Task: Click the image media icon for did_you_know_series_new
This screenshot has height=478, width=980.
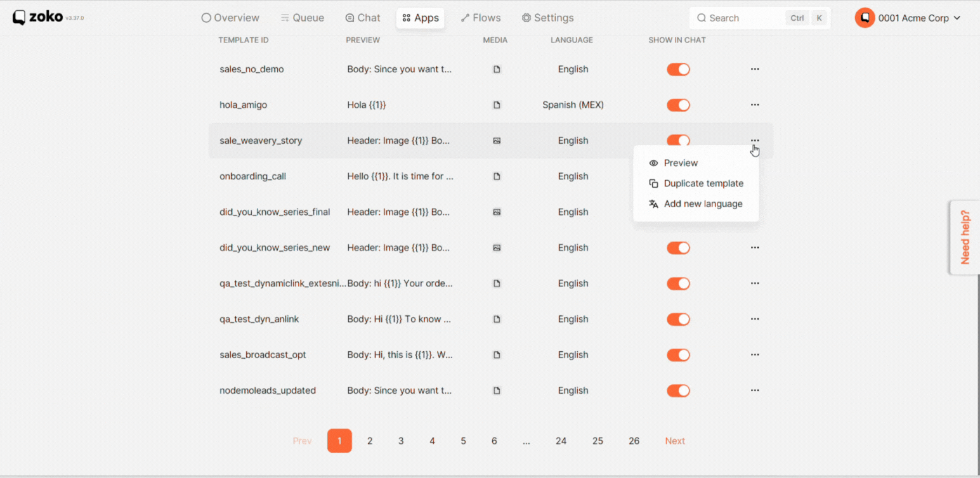Action: (497, 247)
